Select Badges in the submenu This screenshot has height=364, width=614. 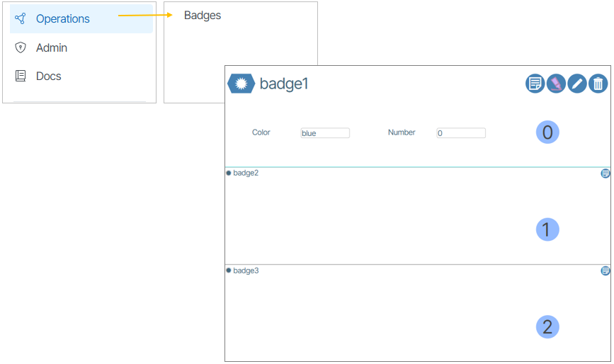click(x=203, y=16)
